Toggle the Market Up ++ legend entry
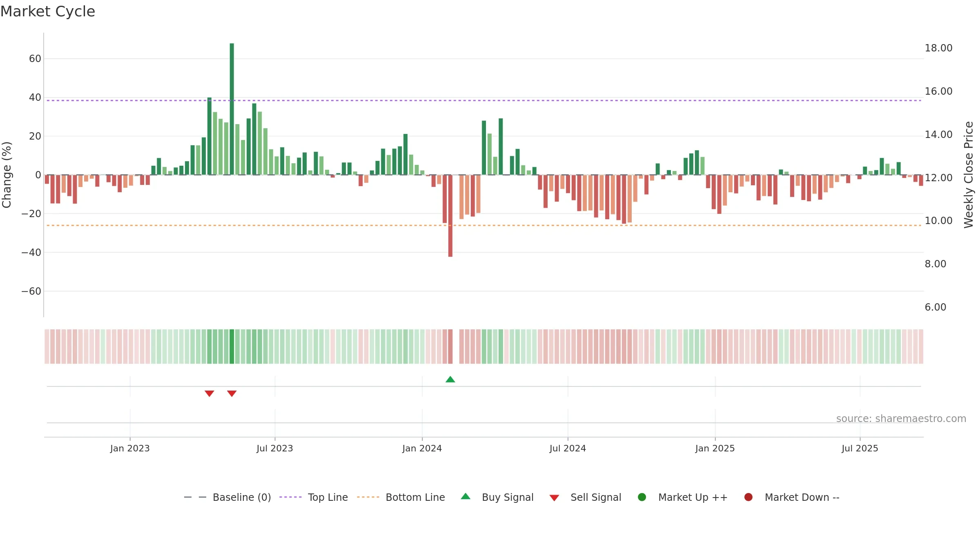Viewport: 980px width, 551px height. click(683, 497)
